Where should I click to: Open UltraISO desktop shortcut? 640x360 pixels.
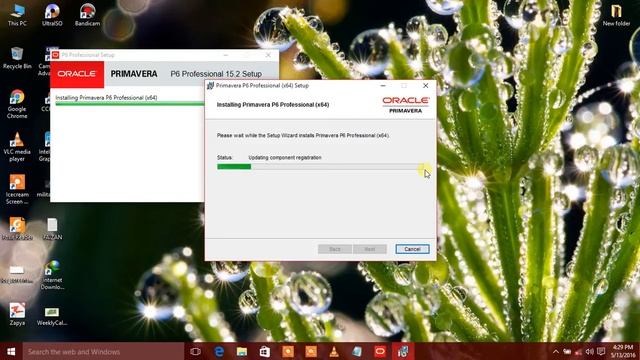coord(52,16)
